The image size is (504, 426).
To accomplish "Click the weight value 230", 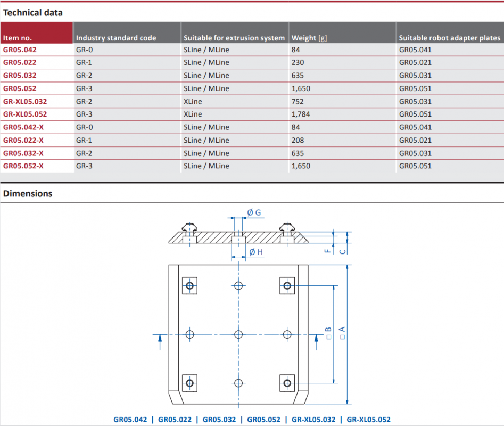I will coord(298,62).
